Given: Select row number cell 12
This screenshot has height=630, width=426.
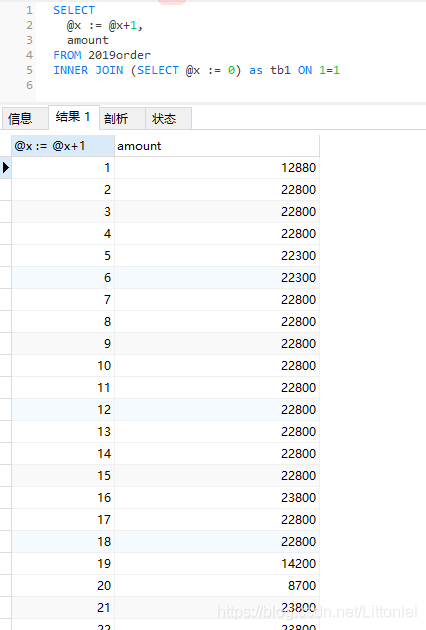Looking at the screenshot, I should [63, 409].
